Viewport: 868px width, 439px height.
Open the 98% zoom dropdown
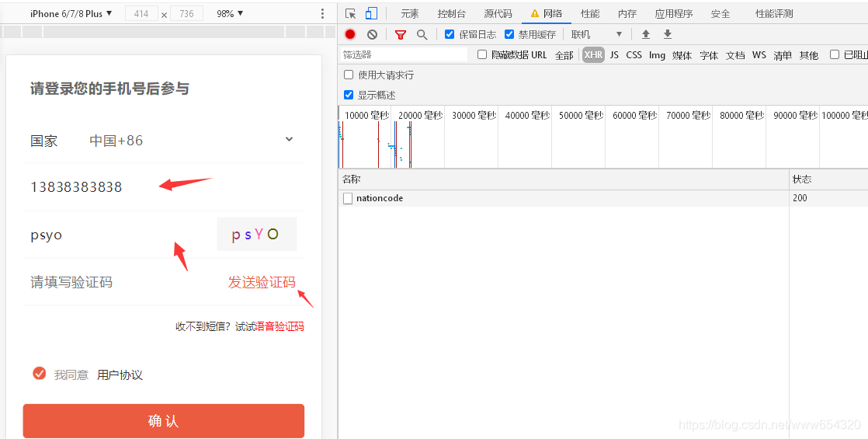point(230,14)
